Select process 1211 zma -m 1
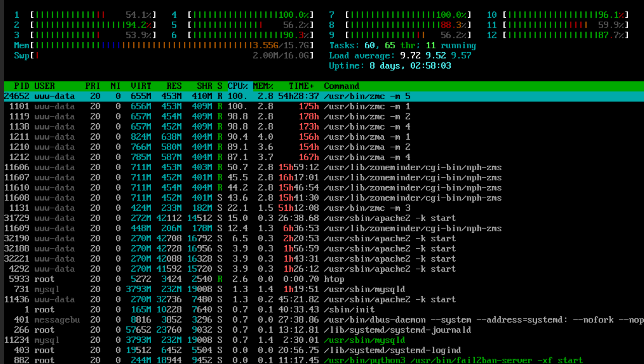644x364 pixels. click(x=324, y=137)
